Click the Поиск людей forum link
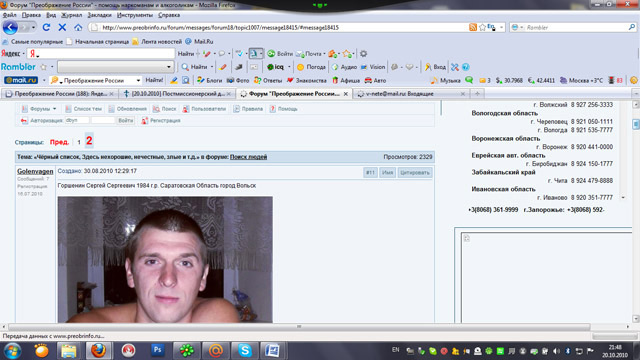The height and width of the screenshot is (360, 640). (248, 157)
